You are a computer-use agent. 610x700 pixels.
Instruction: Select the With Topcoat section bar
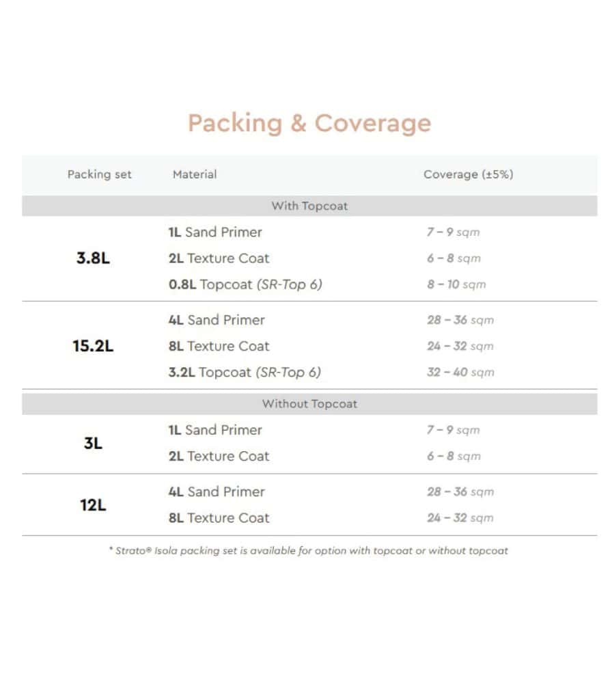[309, 206]
